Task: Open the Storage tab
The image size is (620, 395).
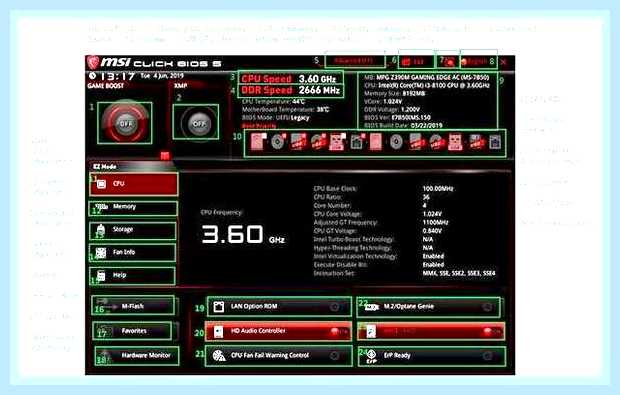Action: pyautogui.click(x=132, y=230)
